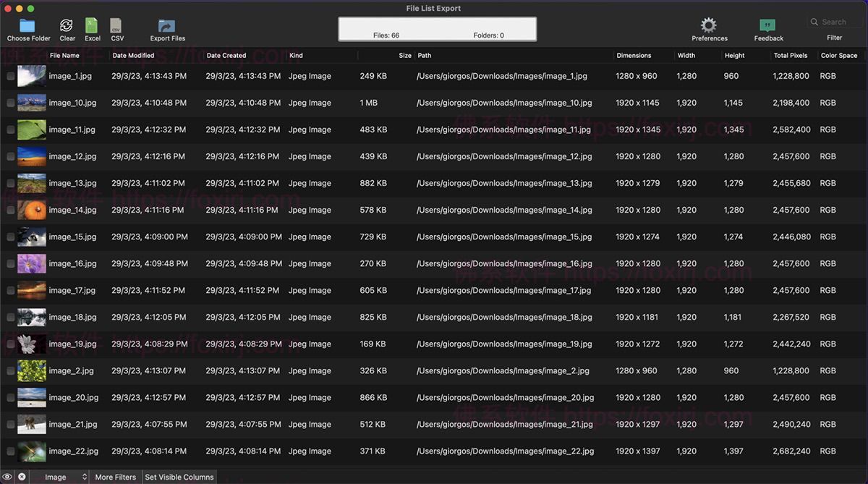This screenshot has width=868, height=484.
Task: Sort by File Name column header
Action: point(64,55)
